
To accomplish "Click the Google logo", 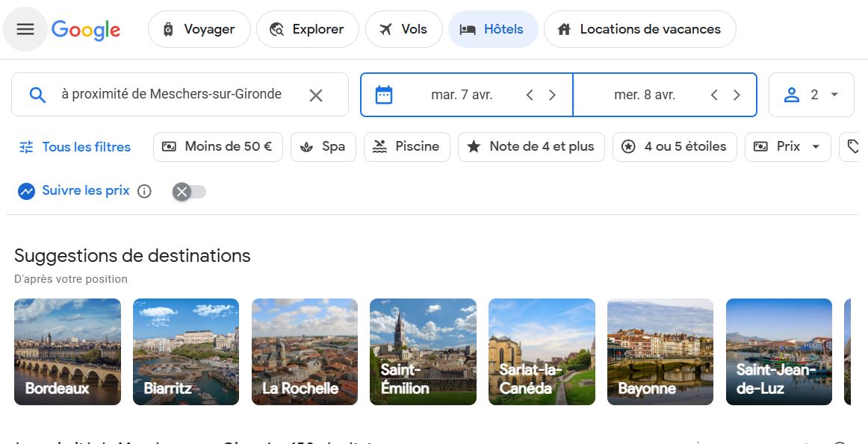I will [86, 30].
